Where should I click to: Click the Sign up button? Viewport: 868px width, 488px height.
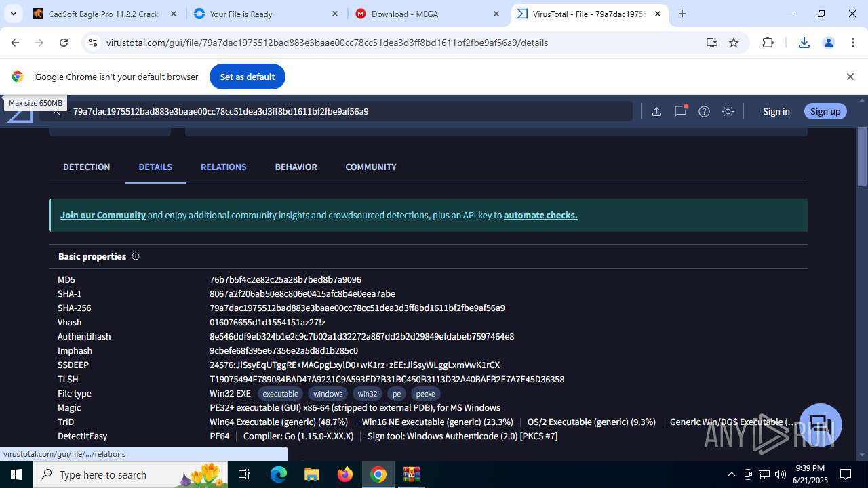825,111
